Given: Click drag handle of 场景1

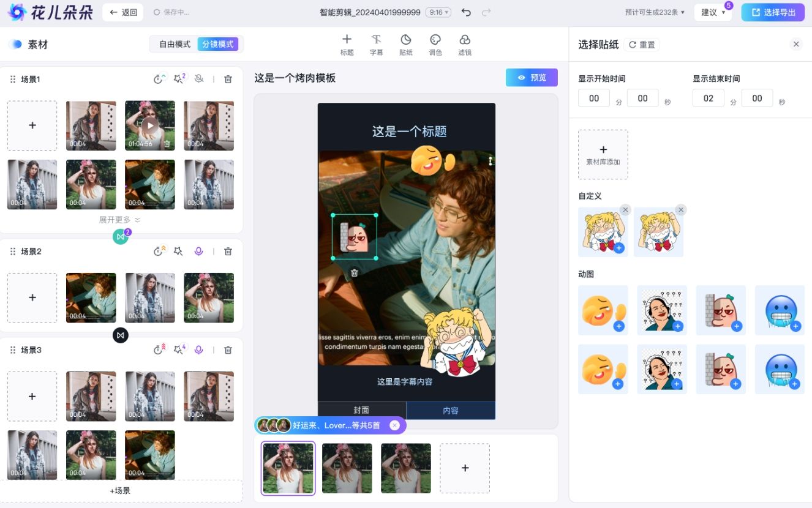Looking at the screenshot, I should [x=13, y=79].
